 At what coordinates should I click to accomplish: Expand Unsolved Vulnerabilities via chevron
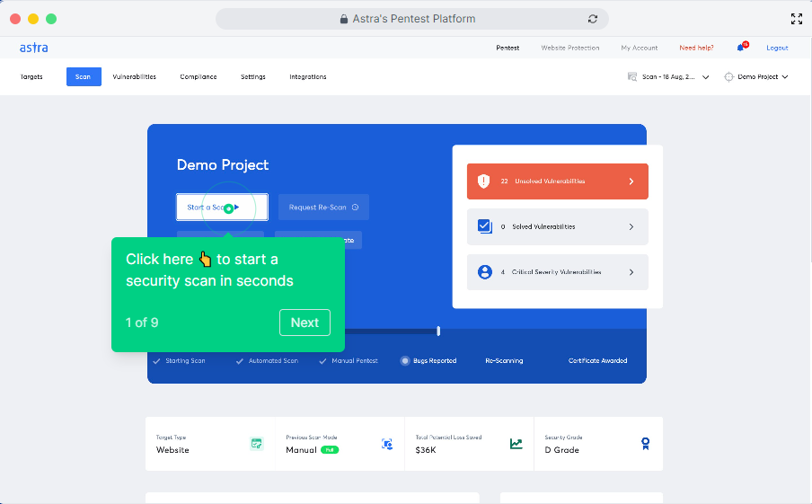pos(631,181)
